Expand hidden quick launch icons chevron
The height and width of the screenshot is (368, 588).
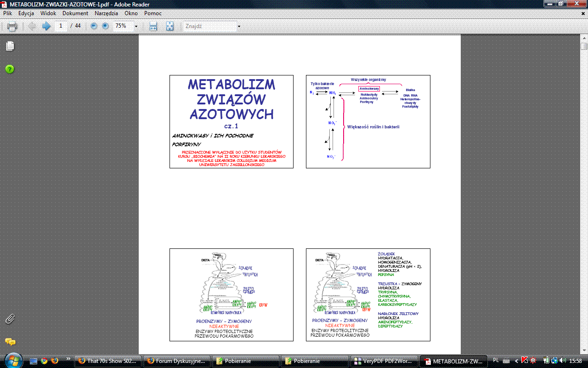[x=68, y=359]
